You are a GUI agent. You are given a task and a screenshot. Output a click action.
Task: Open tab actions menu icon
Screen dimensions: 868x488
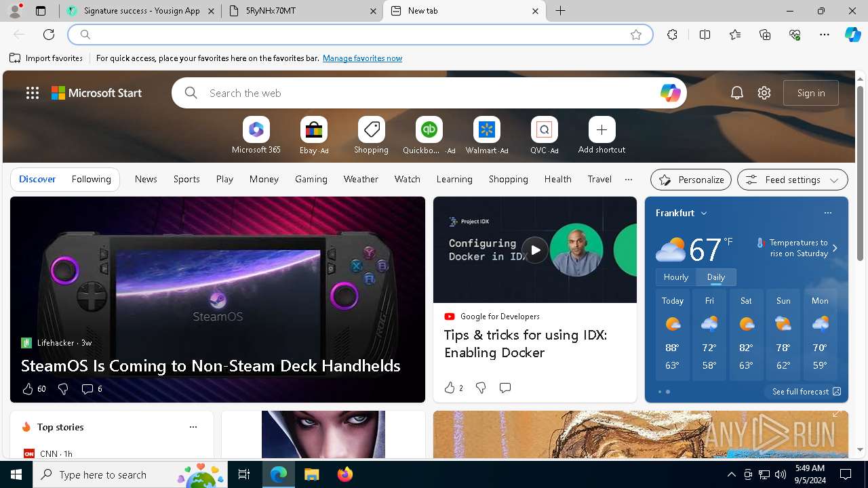(41, 11)
